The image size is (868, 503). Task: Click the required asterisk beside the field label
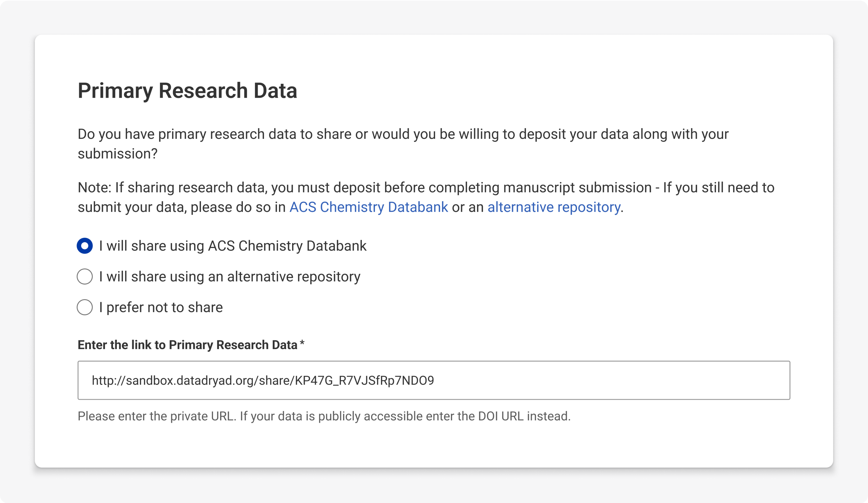point(302,343)
